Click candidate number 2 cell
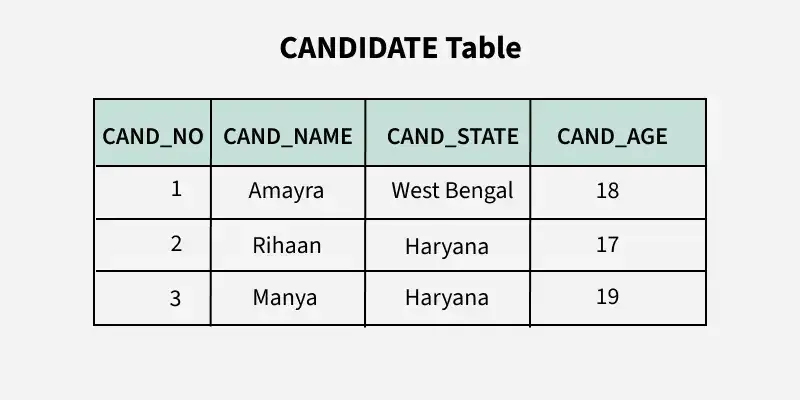 pyautogui.click(x=153, y=245)
